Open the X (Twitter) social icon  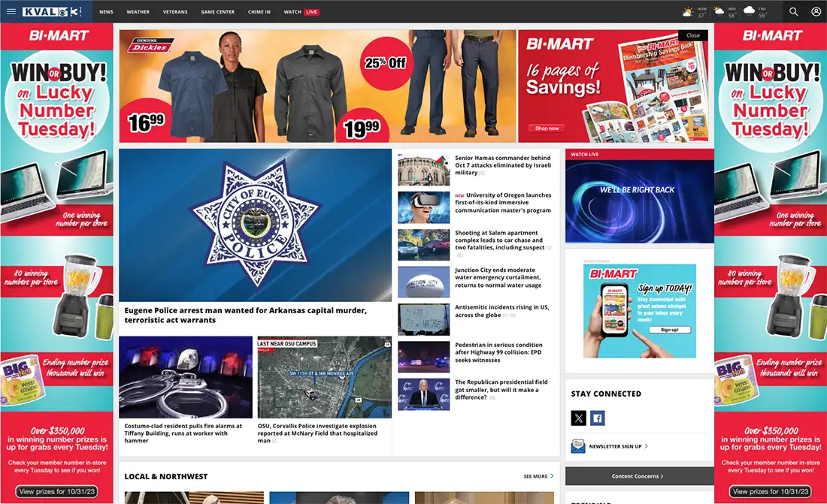coord(579,418)
